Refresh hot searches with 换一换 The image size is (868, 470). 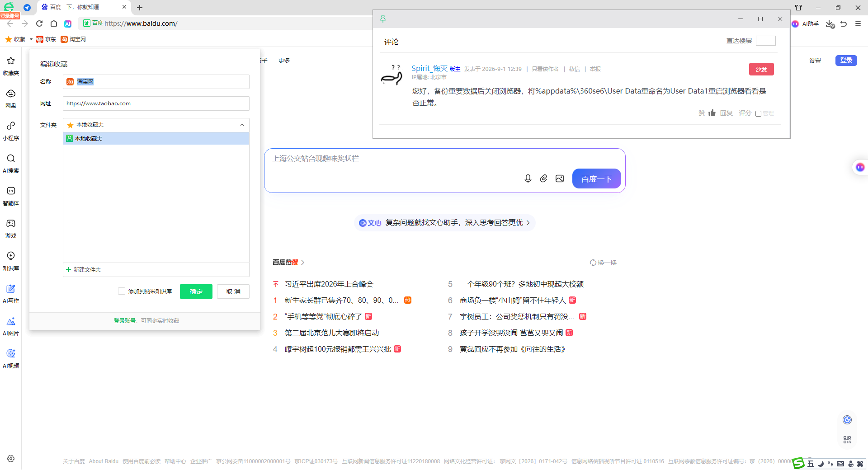604,263
